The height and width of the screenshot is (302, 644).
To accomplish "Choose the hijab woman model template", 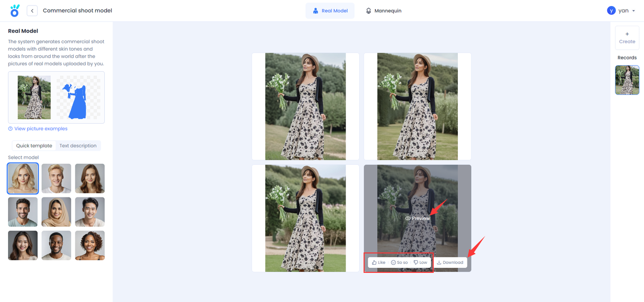I will point(56,212).
